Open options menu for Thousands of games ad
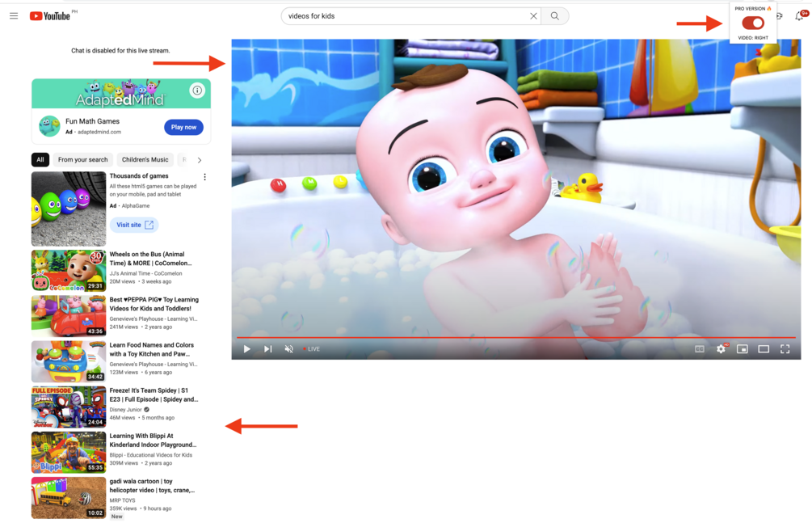The width and height of the screenshot is (812, 523). click(x=205, y=177)
